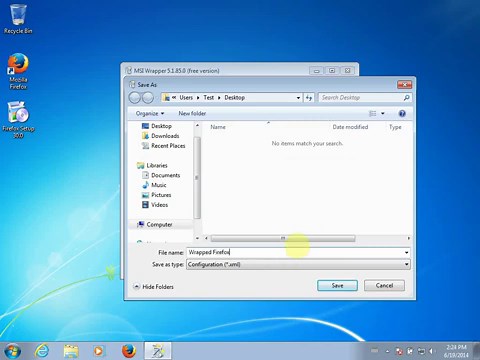480x360 pixels.
Task: Click the Users breadcrumb segment
Action: pyautogui.click(x=186, y=98)
